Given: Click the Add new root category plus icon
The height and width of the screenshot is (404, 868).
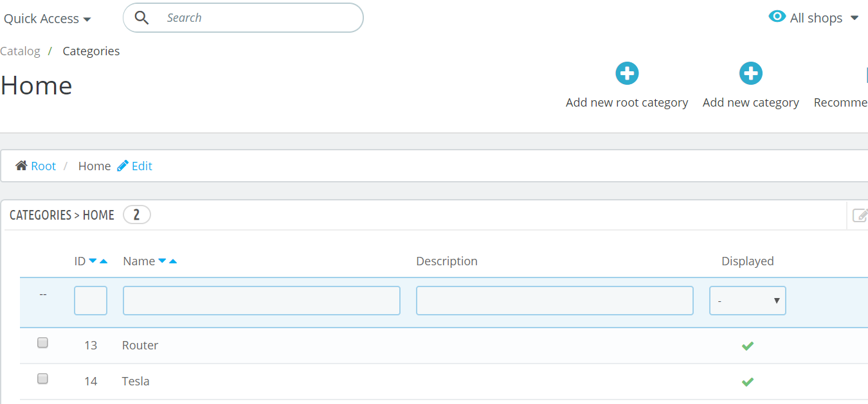Looking at the screenshot, I should 627,73.
